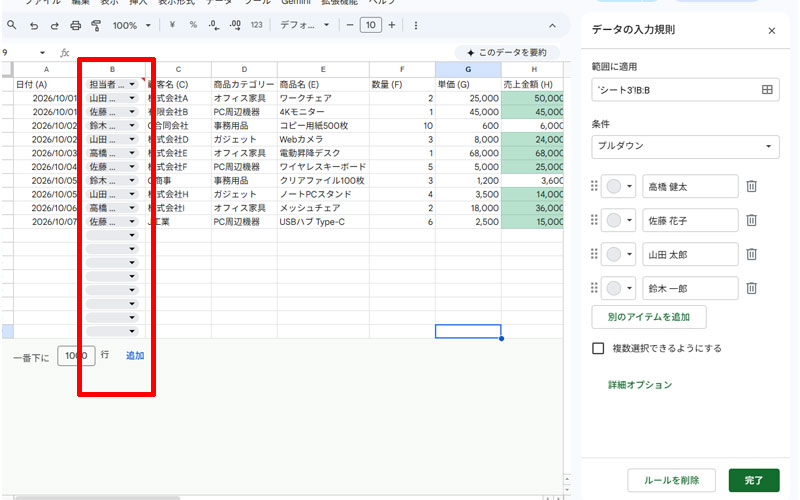Click ルールを削除 button
The width and height of the screenshot is (800, 500).
(x=671, y=480)
